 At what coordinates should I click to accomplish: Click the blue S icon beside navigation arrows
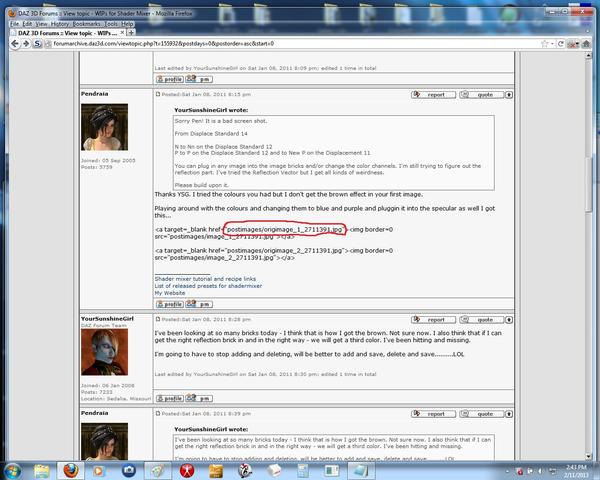click(x=37, y=44)
